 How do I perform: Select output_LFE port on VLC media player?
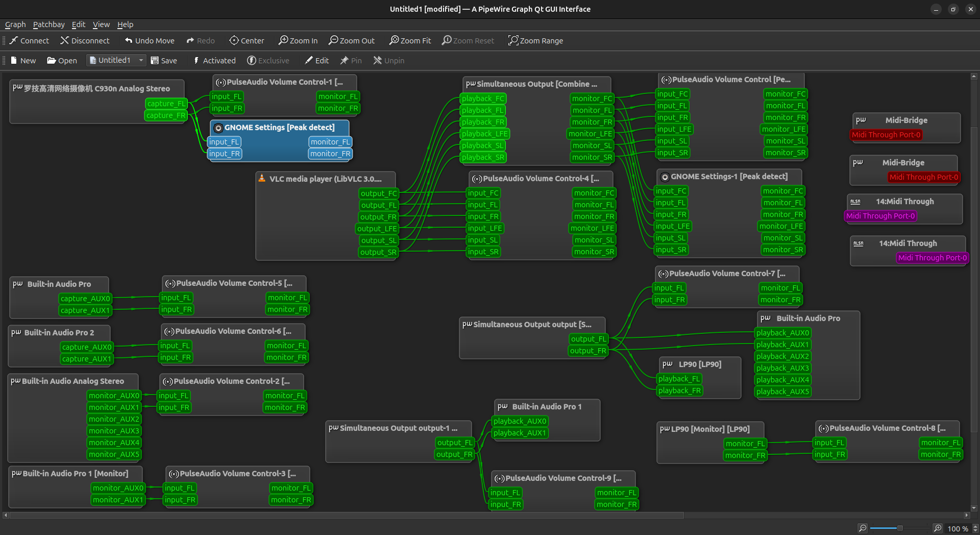point(377,229)
